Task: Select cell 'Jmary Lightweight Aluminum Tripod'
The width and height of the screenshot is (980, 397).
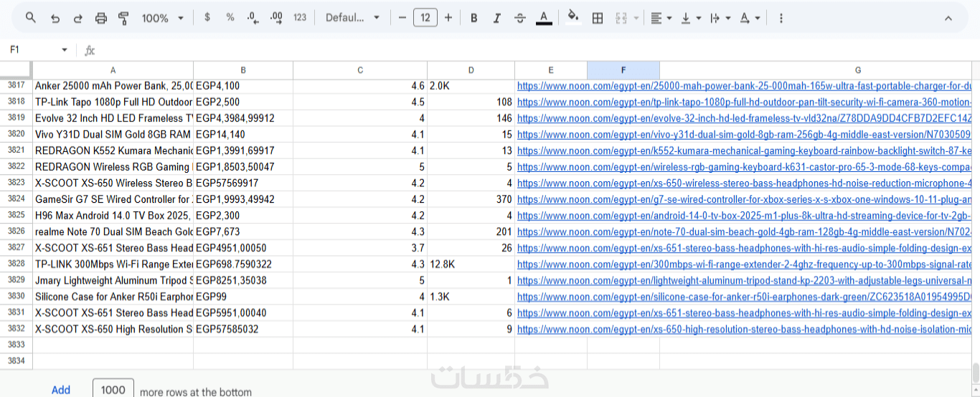Action: (x=113, y=280)
